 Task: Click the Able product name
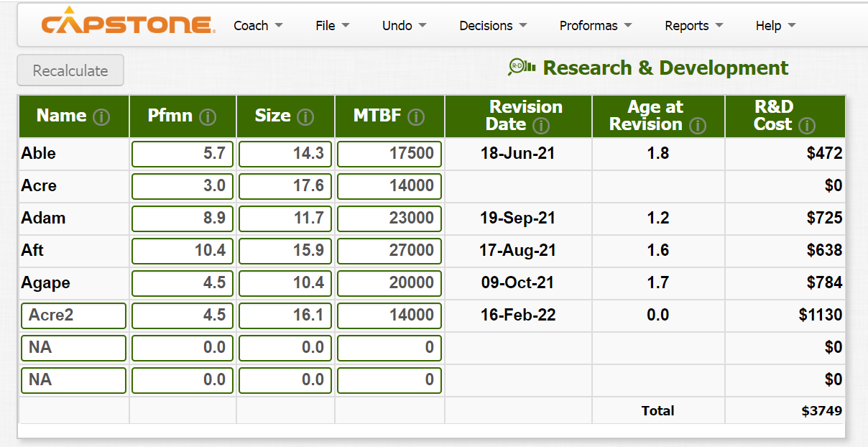[x=38, y=154]
